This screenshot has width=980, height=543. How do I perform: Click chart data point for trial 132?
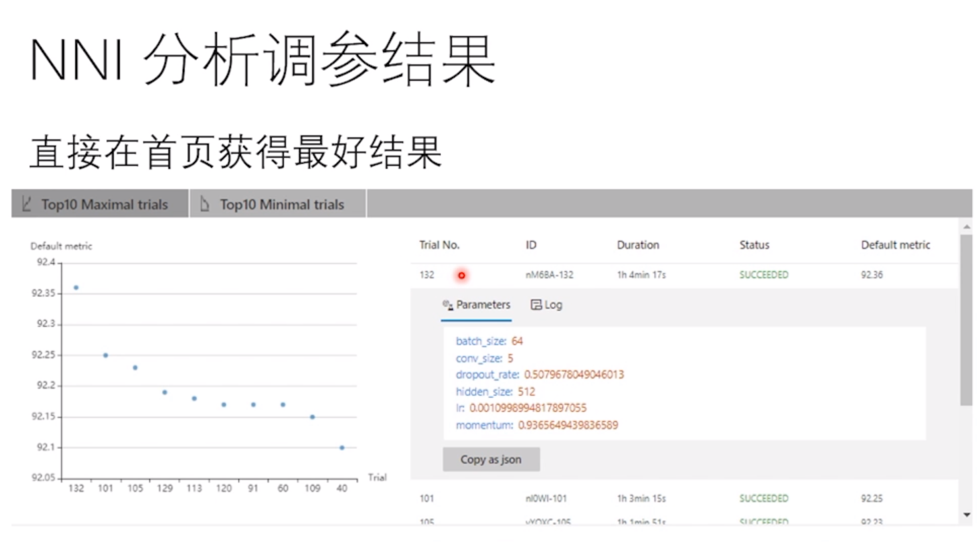pyautogui.click(x=76, y=288)
